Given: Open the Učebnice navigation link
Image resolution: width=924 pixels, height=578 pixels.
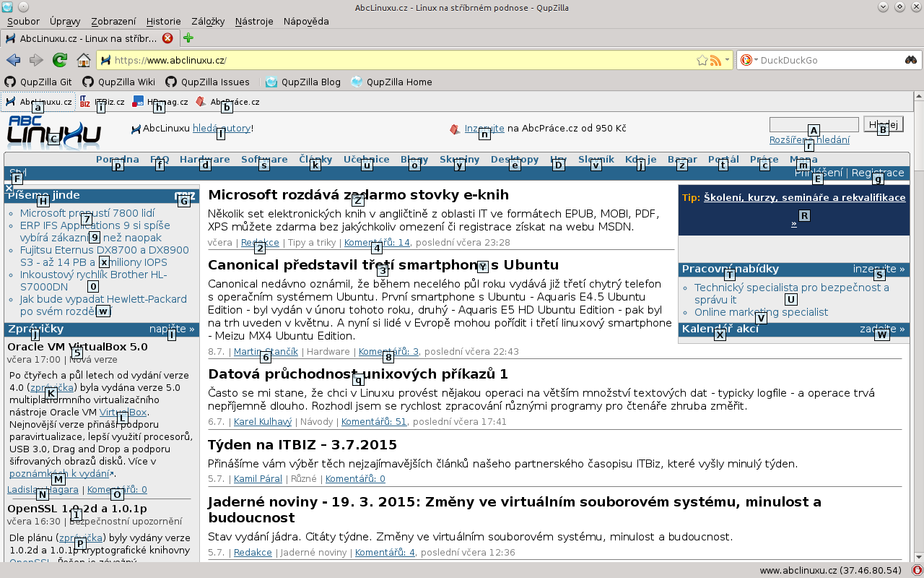Looking at the screenshot, I should point(367,160).
